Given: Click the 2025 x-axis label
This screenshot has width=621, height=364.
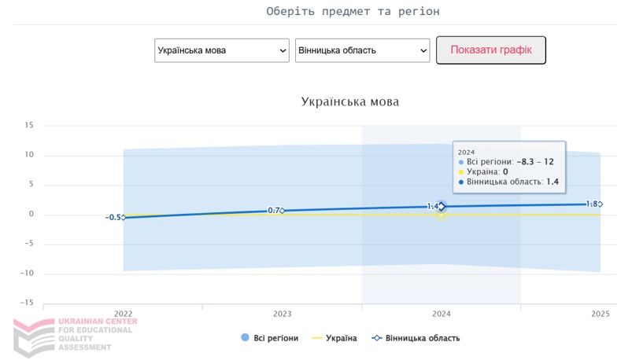Looking at the screenshot, I should 600,314.
